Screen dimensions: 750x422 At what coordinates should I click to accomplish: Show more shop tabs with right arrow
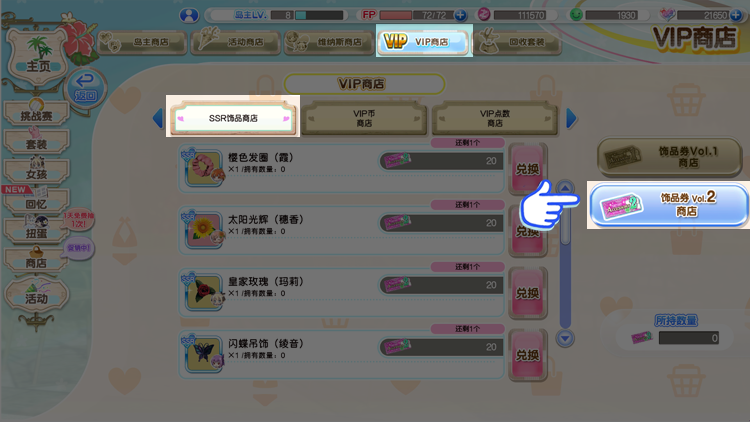[x=571, y=118]
